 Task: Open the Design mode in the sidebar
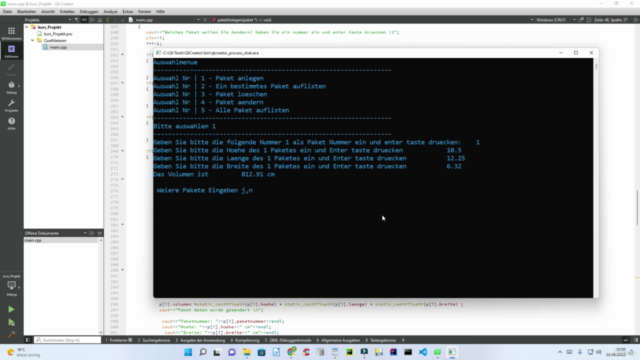pos(11,69)
